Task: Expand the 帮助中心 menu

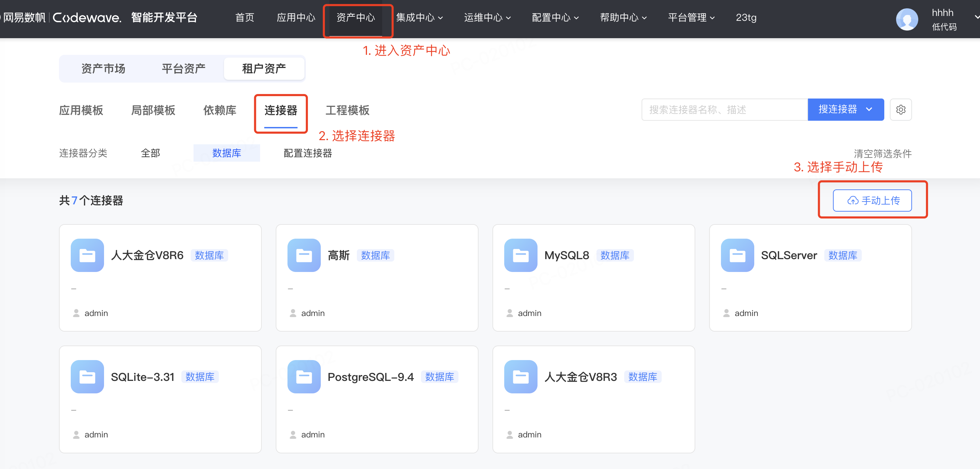Action: 624,17
